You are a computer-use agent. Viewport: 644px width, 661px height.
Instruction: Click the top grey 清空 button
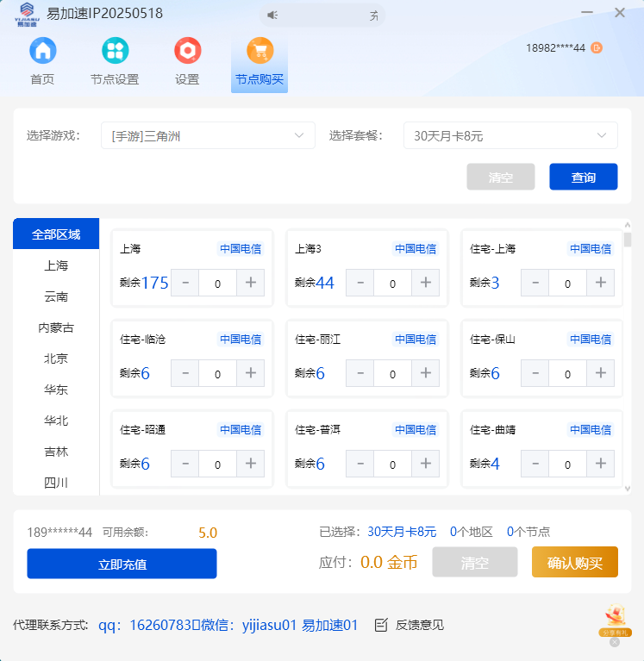point(501,177)
